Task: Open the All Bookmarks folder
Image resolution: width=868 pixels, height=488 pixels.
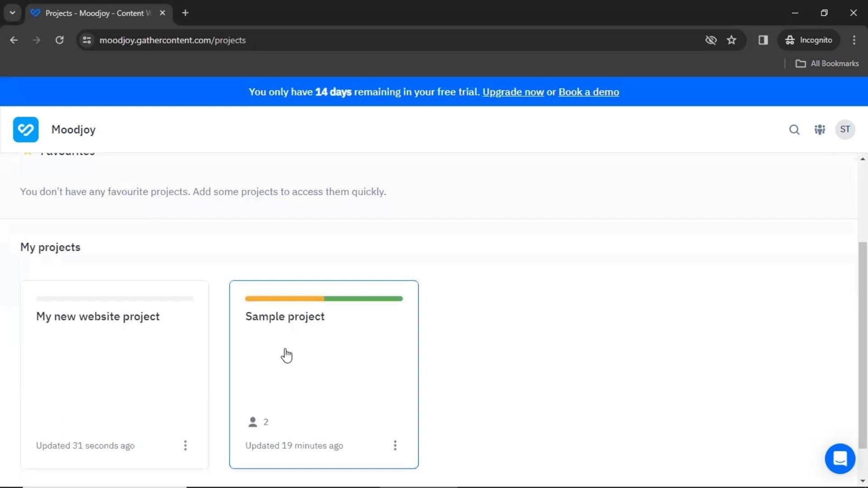Action: 827,64
